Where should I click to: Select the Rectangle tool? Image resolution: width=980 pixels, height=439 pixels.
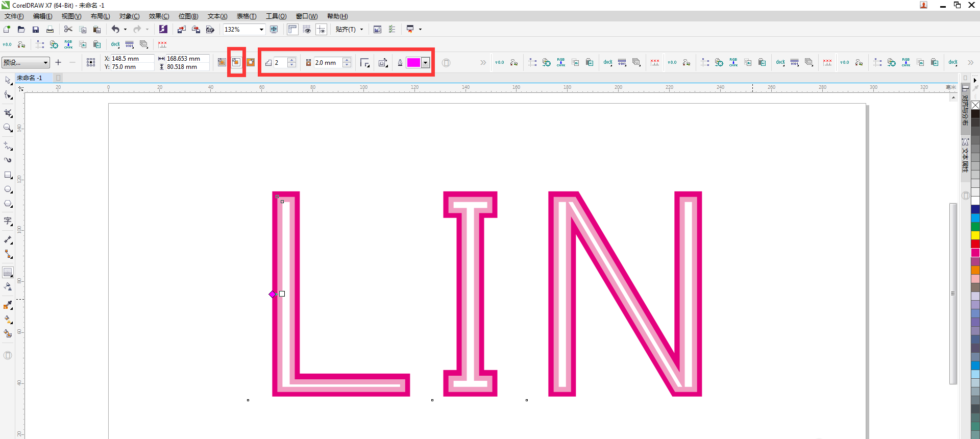(8, 175)
